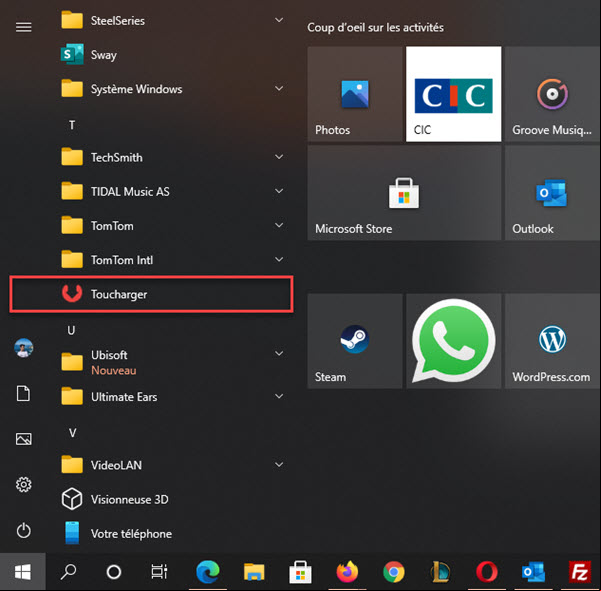Viewport: 601px width, 591px height.
Task: Select the TechSmith folder name
Action: tap(117, 158)
